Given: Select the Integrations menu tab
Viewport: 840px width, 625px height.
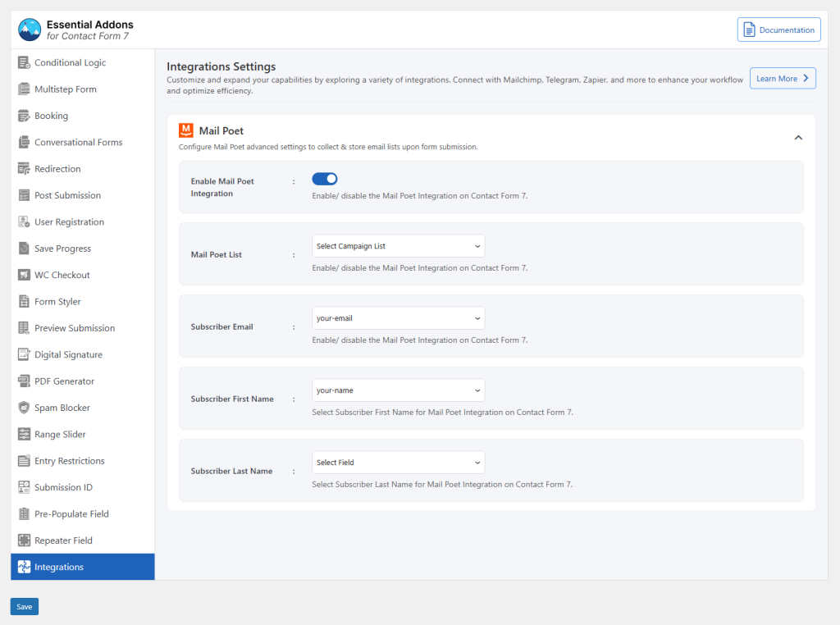Looking at the screenshot, I should (x=83, y=567).
